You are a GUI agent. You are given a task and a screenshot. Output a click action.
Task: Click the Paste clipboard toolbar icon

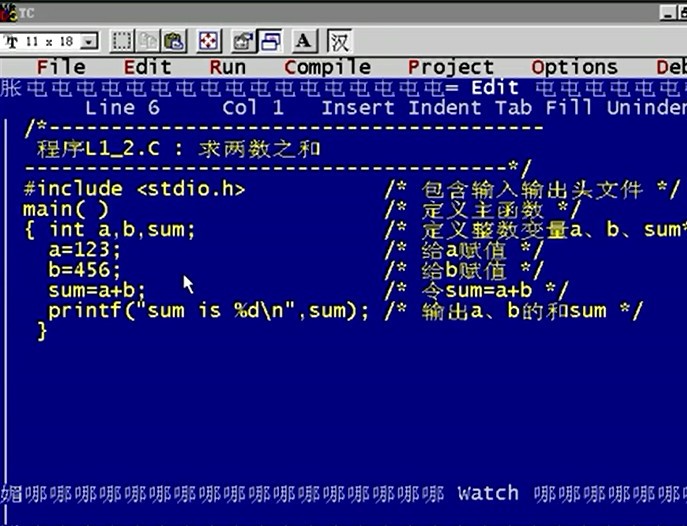(174, 41)
